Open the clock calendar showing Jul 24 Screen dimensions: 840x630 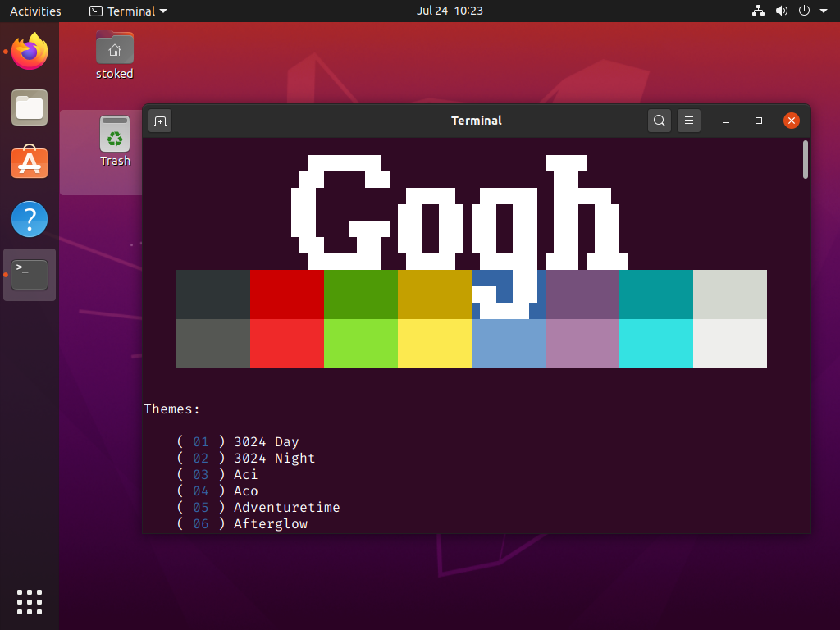[450, 11]
